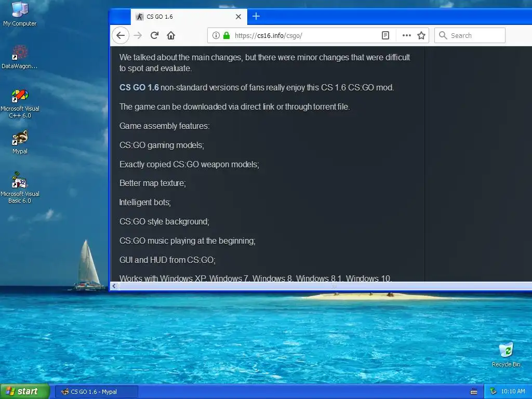The image size is (532, 399).
Task: Click text 'Exactly copied CS:GO weapon models;'
Action: coord(189,165)
